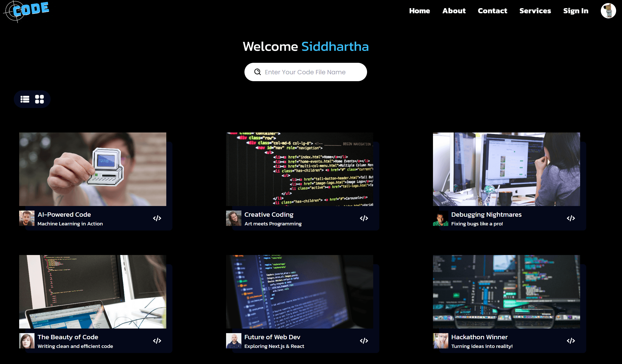
Task: View the AI-Powered Code author avatar
Action: pos(27,218)
